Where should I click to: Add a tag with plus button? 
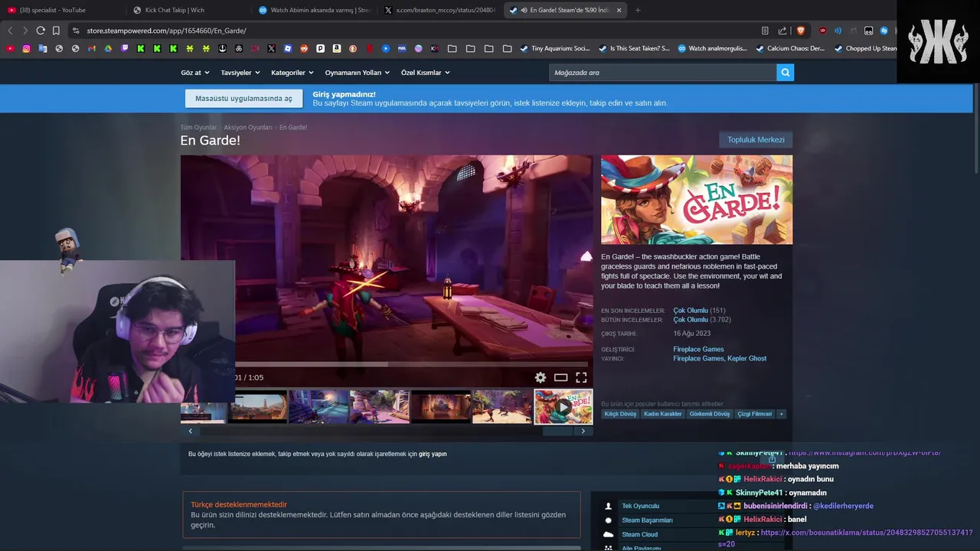pos(781,414)
